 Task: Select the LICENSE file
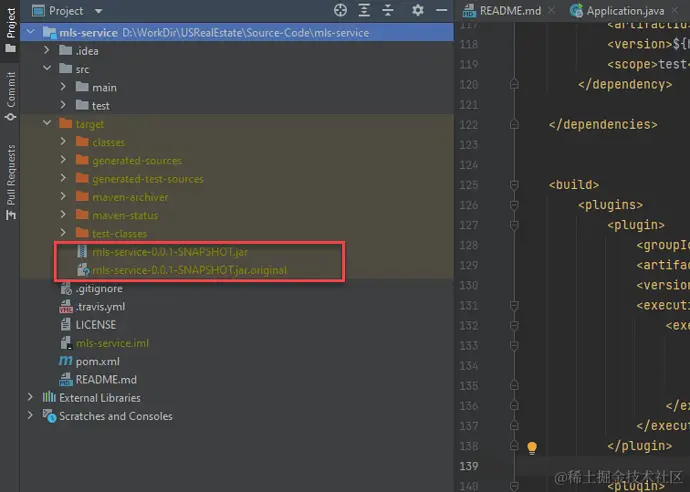click(x=95, y=325)
